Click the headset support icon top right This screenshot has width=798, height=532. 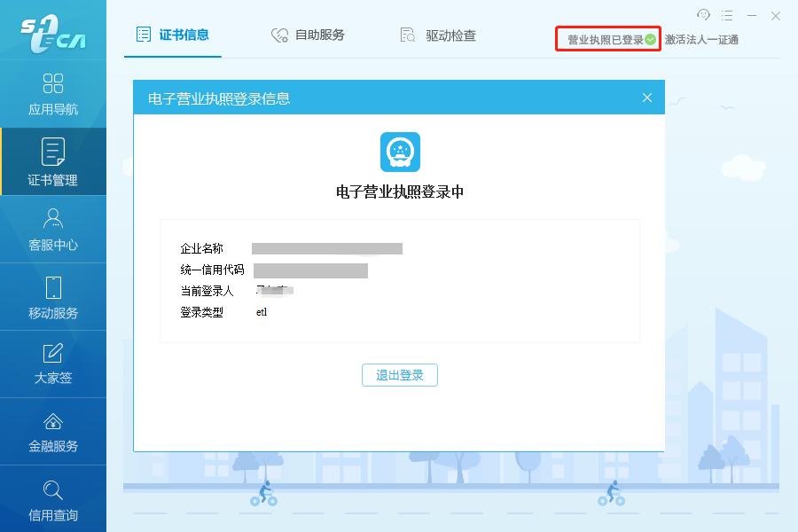(703, 15)
